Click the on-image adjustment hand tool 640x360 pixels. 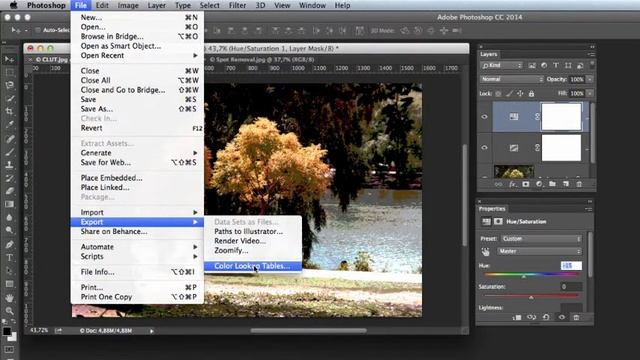tap(485, 251)
